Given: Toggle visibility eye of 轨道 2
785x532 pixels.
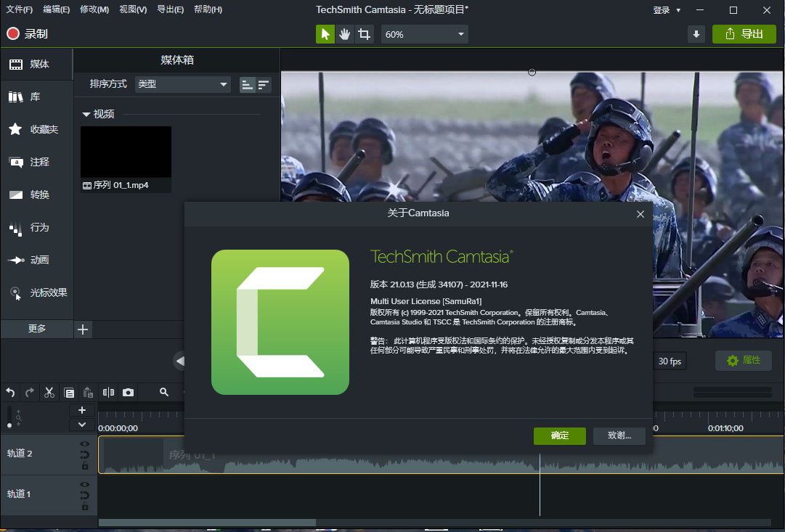Looking at the screenshot, I should (85, 444).
